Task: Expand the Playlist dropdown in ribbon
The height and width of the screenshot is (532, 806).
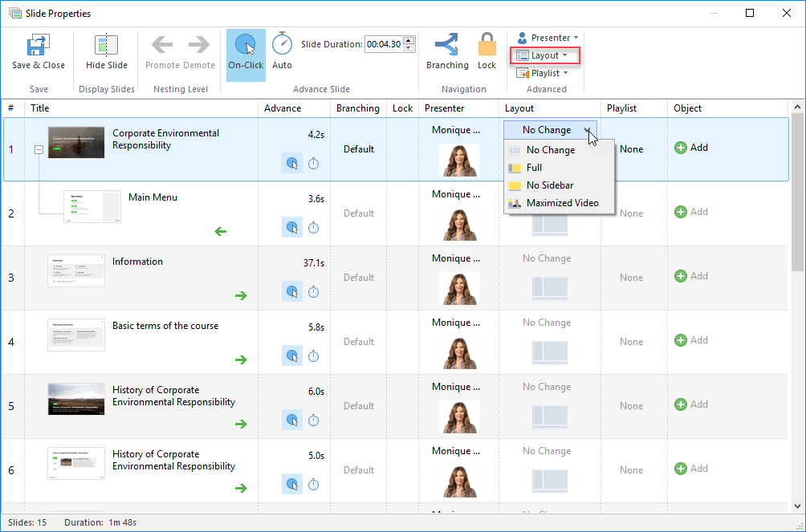Action: coord(547,73)
